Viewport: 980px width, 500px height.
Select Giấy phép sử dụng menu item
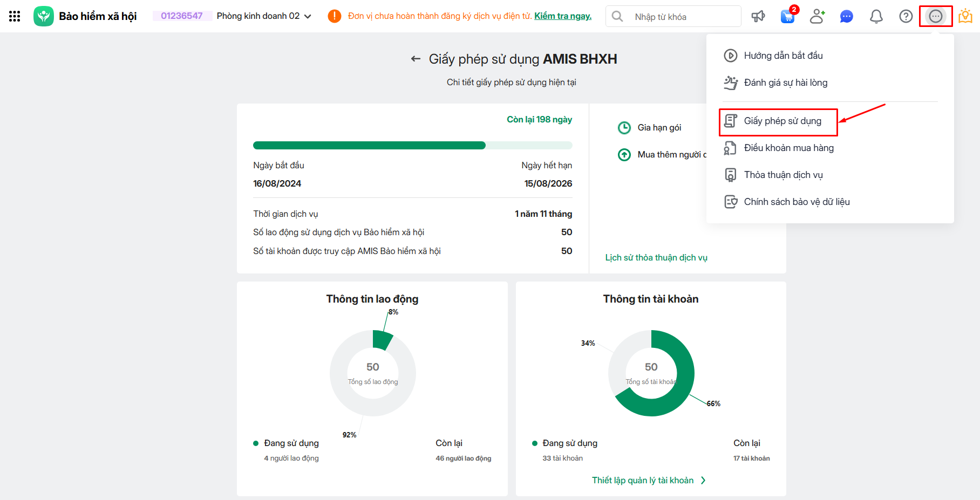point(782,121)
